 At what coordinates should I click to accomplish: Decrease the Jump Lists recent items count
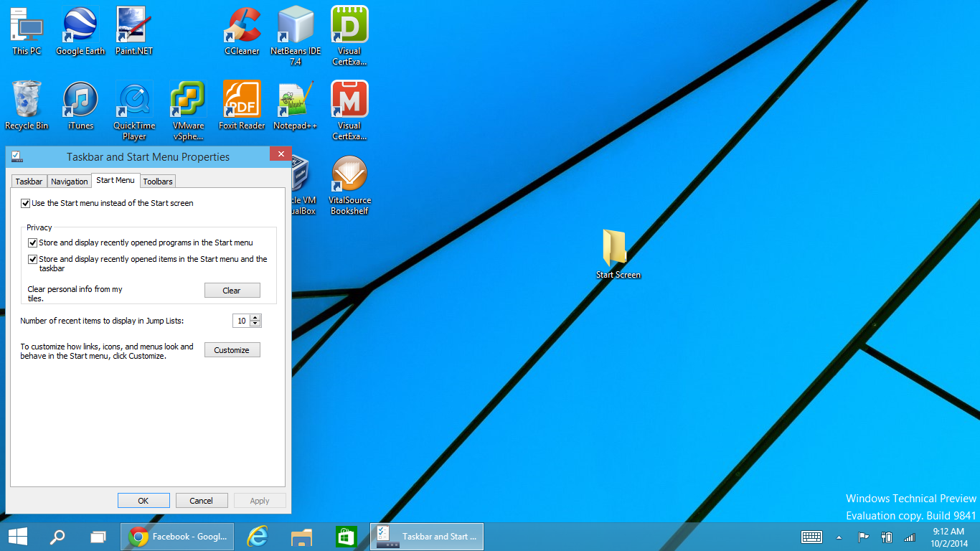[255, 324]
